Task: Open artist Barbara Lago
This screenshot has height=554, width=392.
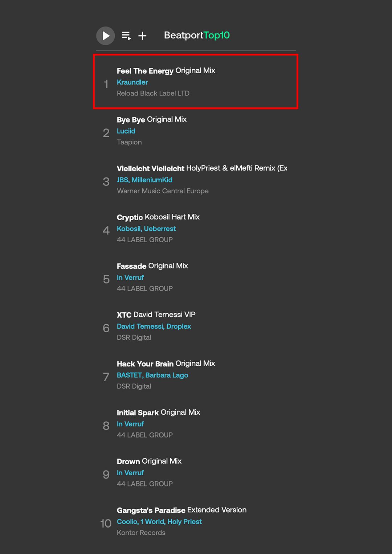Action: 167,375
